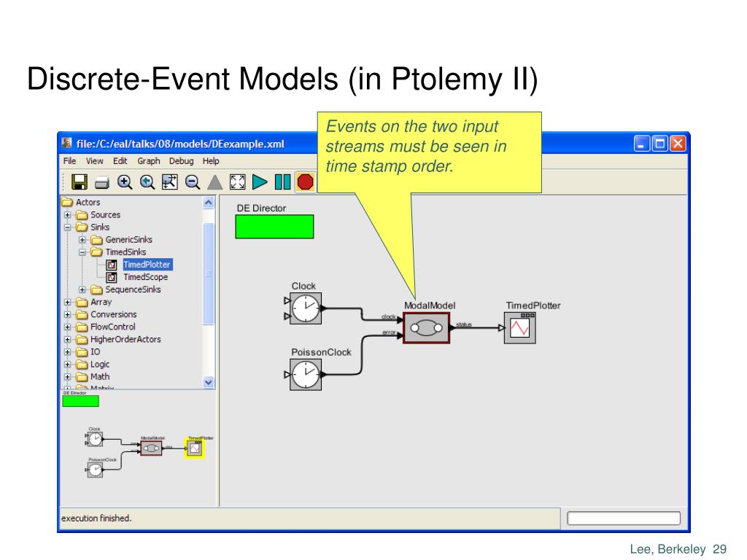Screen dimensions: 747x560
Task: Save the model with the floppy disk icon
Action: pyautogui.click(x=79, y=182)
